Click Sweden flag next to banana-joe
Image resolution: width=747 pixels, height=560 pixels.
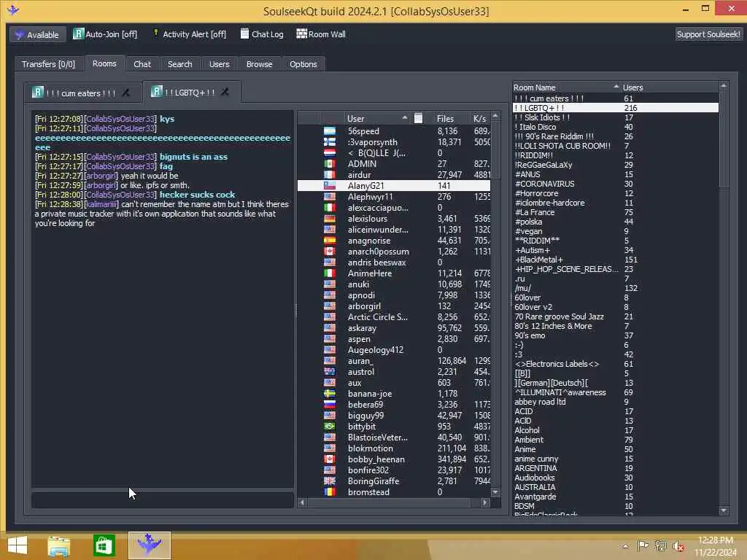[329, 393]
